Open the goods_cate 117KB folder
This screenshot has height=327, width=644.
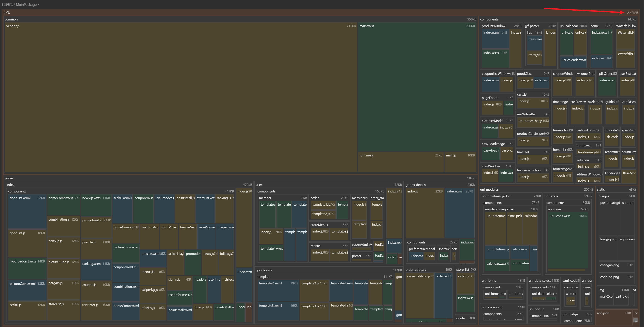pyautogui.click(x=329, y=270)
